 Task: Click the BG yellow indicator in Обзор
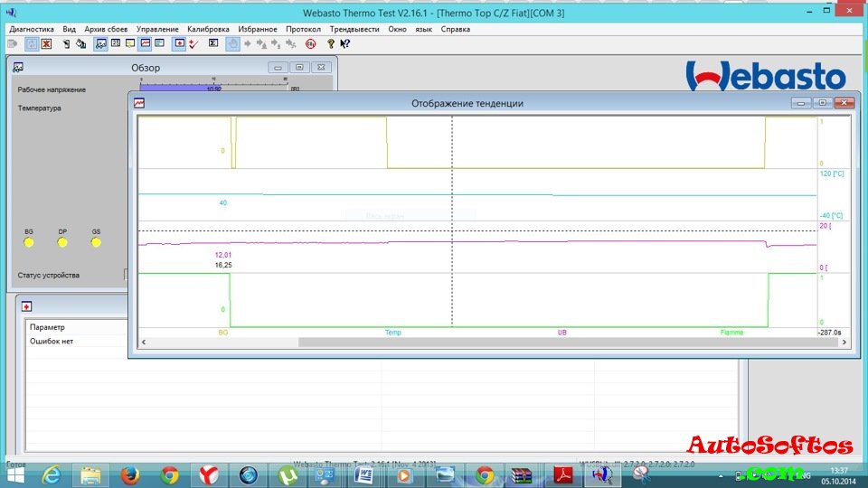click(x=29, y=242)
